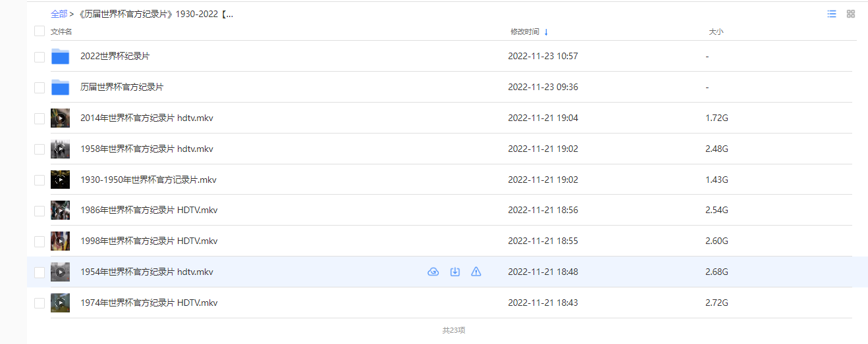The height and width of the screenshot is (344, 868).
Task: Toggle sort arrow next to 修改时间
Action: (x=546, y=32)
